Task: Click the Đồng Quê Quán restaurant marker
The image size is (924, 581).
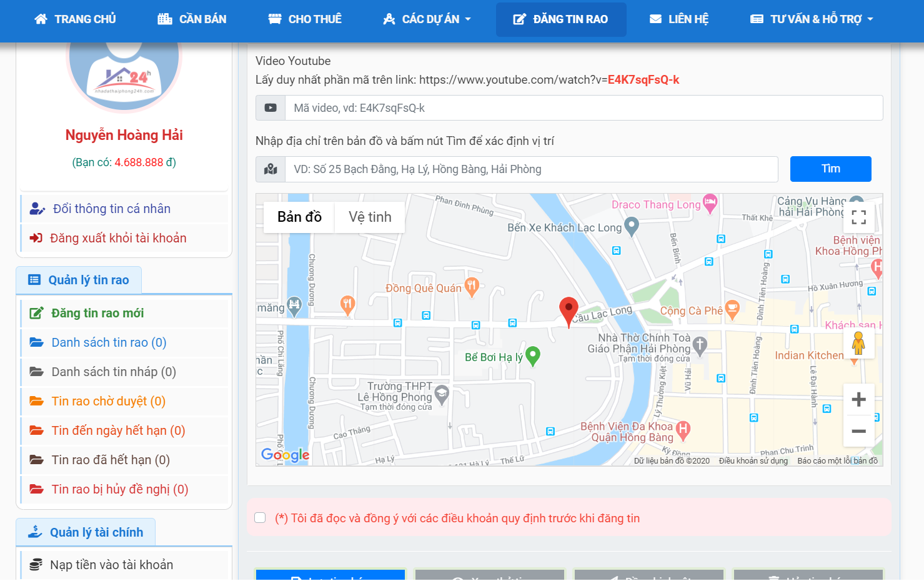Action: [472, 287]
